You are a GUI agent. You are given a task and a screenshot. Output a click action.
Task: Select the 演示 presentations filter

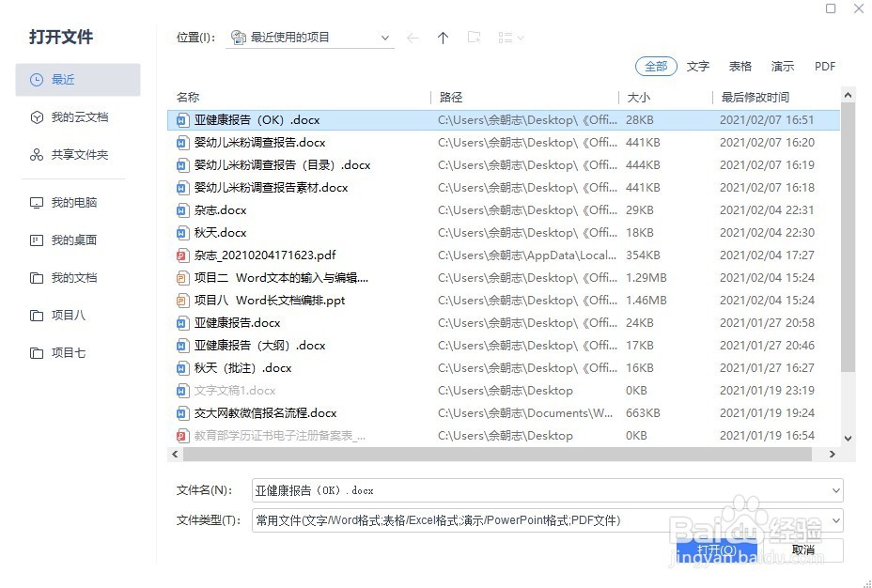[x=782, y=66]
